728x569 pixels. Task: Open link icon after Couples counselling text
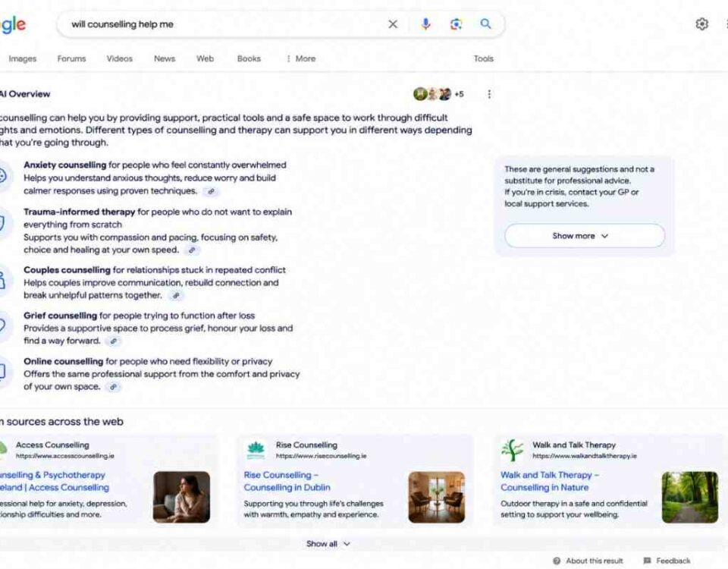176,295
